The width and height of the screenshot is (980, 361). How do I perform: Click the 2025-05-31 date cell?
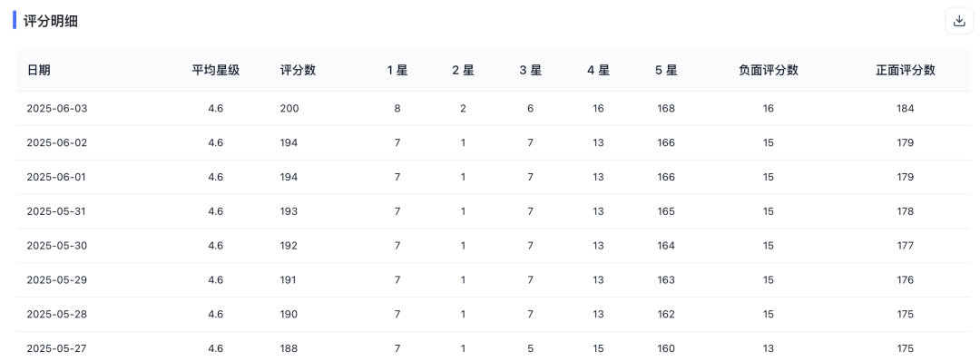pyautogui.click(x=57, y=211)
